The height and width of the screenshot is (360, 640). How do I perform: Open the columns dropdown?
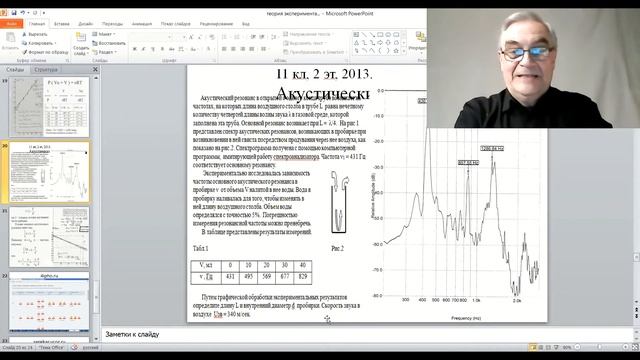(264, 49)
